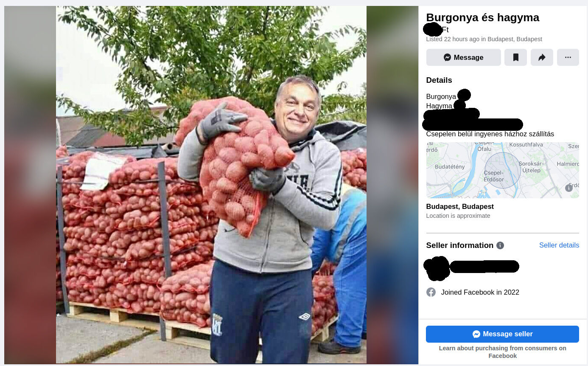Open the three-dots more options menu
588x366 pixels.
pyautogui.click(x=568, y=57)
